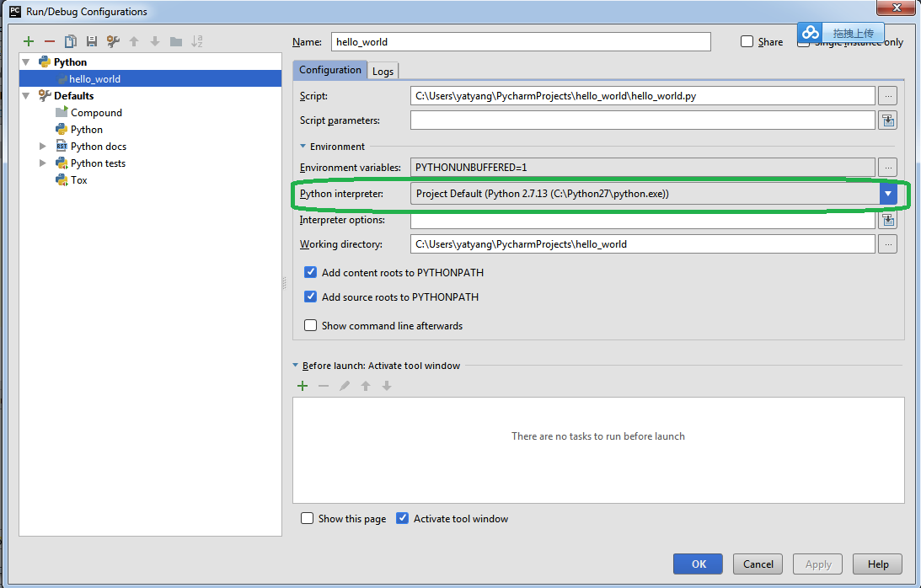Collapse the Environment section

pos(303,147)
